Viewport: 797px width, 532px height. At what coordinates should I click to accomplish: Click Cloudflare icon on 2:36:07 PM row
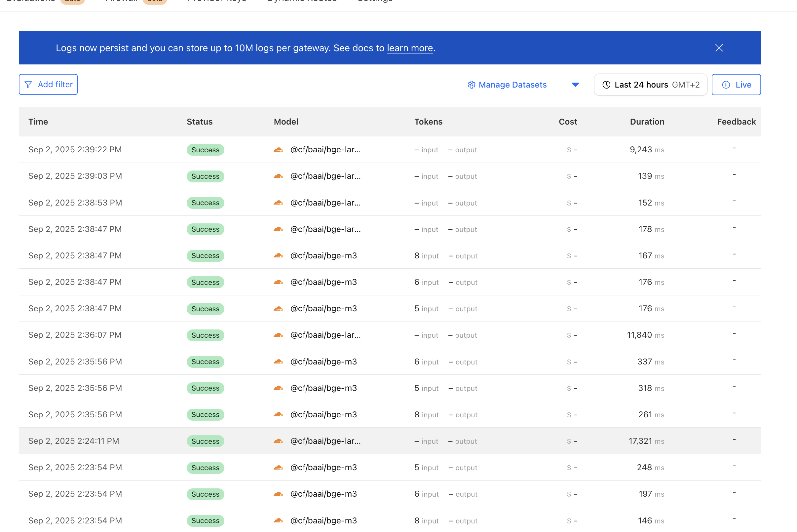278,335
